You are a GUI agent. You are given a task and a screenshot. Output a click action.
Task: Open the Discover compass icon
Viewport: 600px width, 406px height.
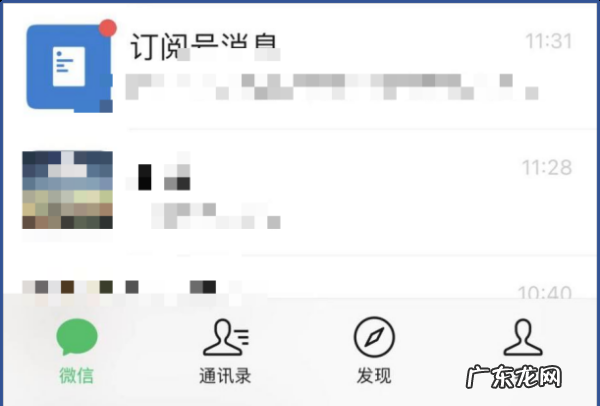(x=374, y=337)
